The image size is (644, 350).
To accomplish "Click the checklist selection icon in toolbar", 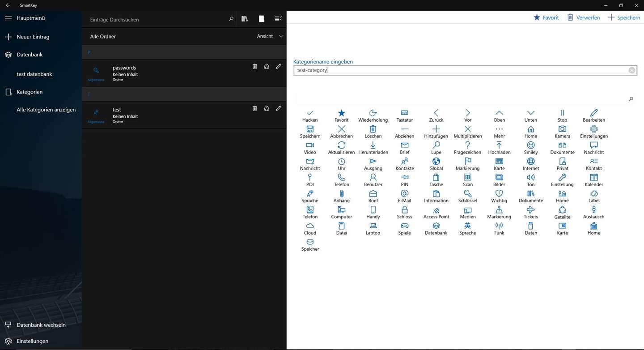I will click(278, 19).
